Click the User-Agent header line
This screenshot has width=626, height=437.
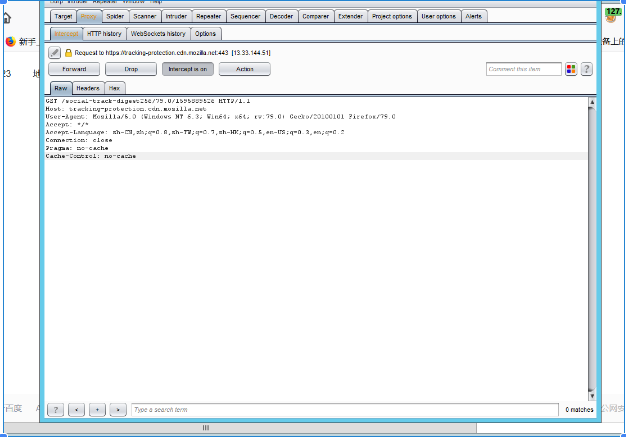220,117
